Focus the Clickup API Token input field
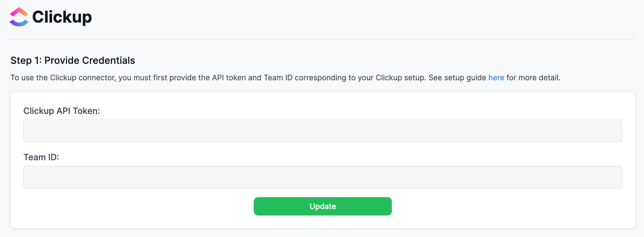 point(323,131)
